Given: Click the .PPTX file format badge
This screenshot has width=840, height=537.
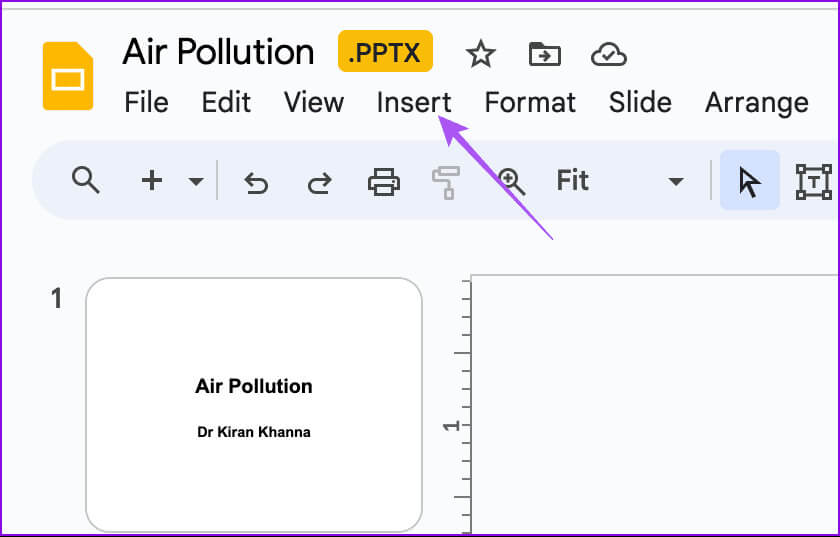Looking at the screenshot, I should pyautogui.click(x=385, y=52).
